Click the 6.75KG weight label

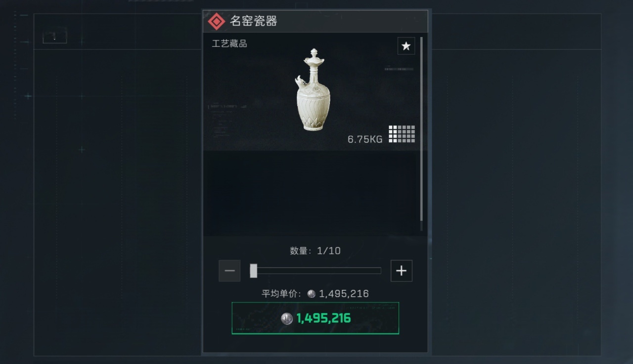tap(365, 139)
